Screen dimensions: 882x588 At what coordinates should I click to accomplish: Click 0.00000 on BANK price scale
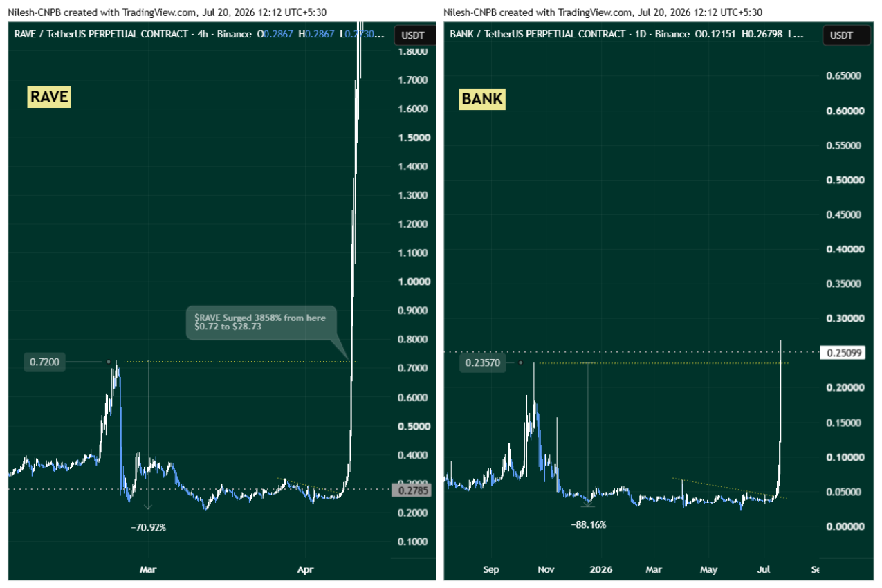pos(844,526)
